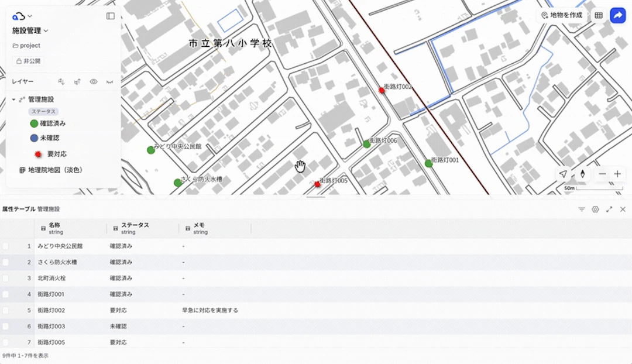Hide all layers with the closed-eye icon

pos(109,81)
